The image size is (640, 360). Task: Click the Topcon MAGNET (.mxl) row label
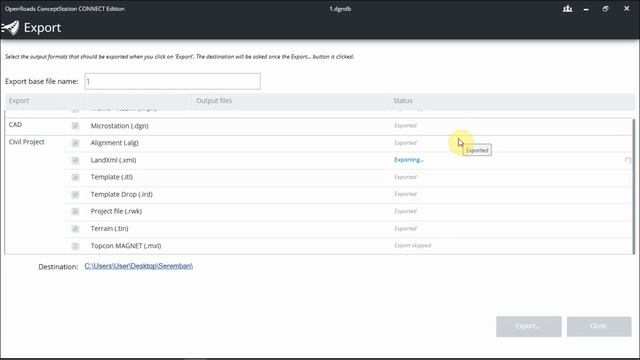[x=126, y=246]
